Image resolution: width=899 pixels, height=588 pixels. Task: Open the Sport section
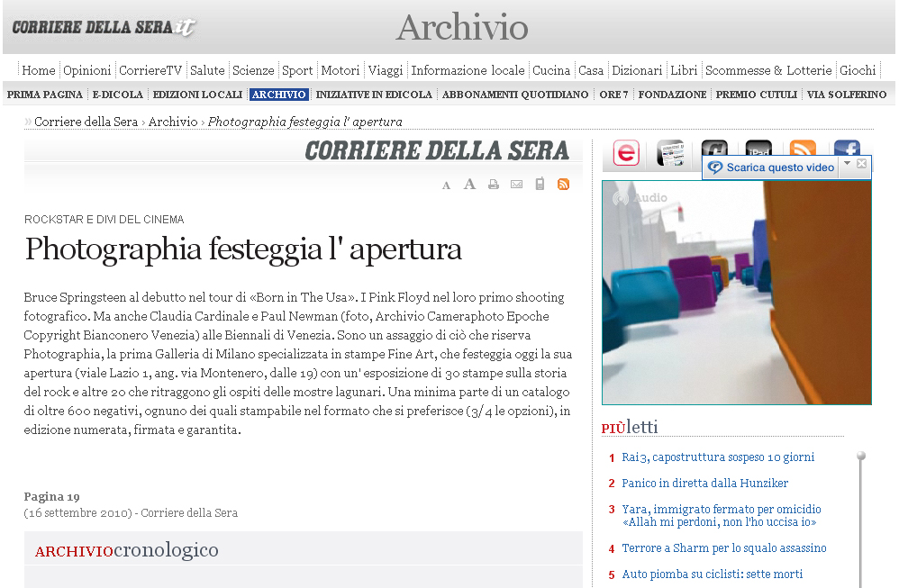[297, 70]
